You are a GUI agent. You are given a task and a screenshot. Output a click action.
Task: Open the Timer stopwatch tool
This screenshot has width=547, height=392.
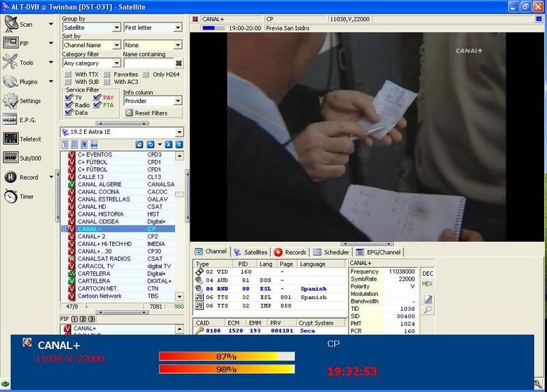[10, 196]
